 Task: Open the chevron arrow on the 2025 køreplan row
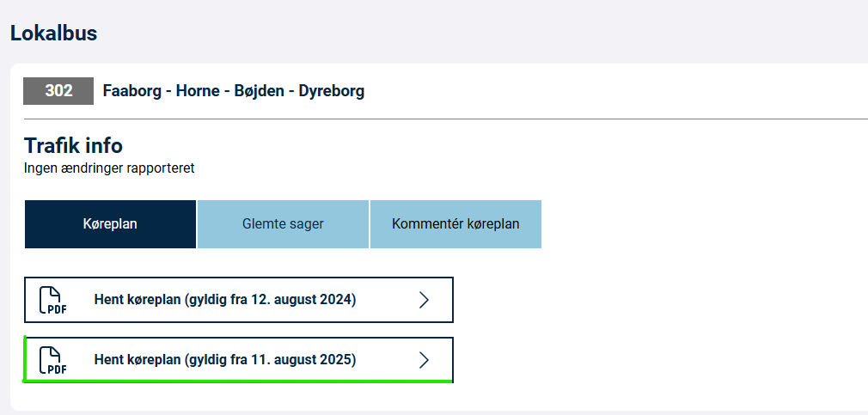[424, 360]
